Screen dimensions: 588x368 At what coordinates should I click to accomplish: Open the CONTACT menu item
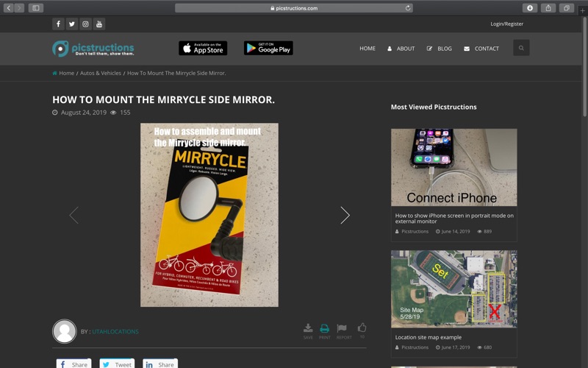pos(481,49)
